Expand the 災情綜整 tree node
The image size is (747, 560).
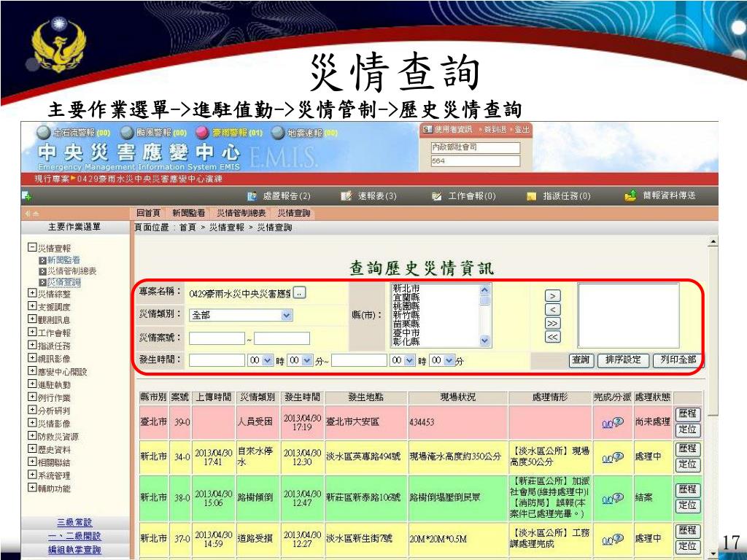coord(32,293)
